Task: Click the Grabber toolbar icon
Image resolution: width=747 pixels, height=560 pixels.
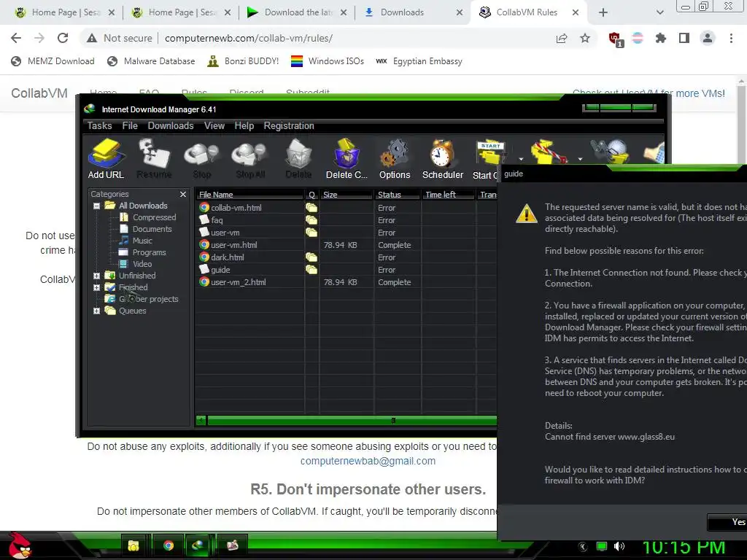Action: tap(610, 152)
